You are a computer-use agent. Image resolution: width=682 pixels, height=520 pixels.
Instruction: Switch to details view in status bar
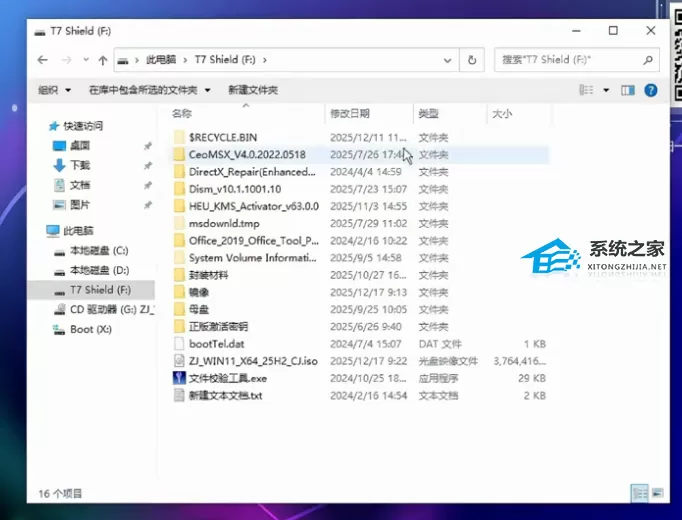[639, 493]
